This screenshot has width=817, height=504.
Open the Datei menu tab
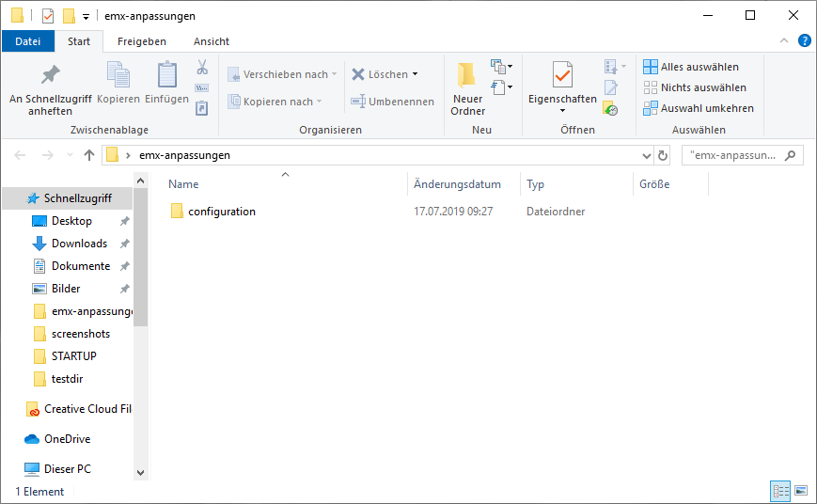[27, 41]
